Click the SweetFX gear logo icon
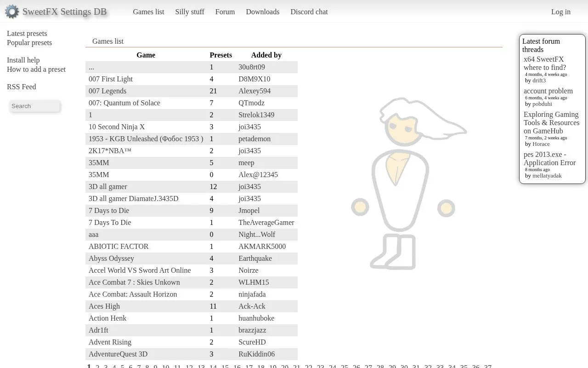588x368 pixels. (x=12, y=12)
